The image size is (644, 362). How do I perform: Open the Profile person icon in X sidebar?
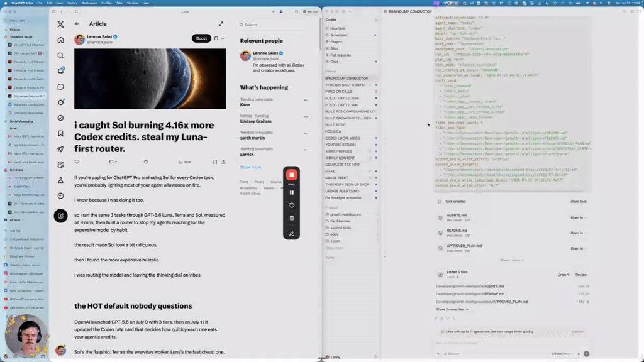60,180
